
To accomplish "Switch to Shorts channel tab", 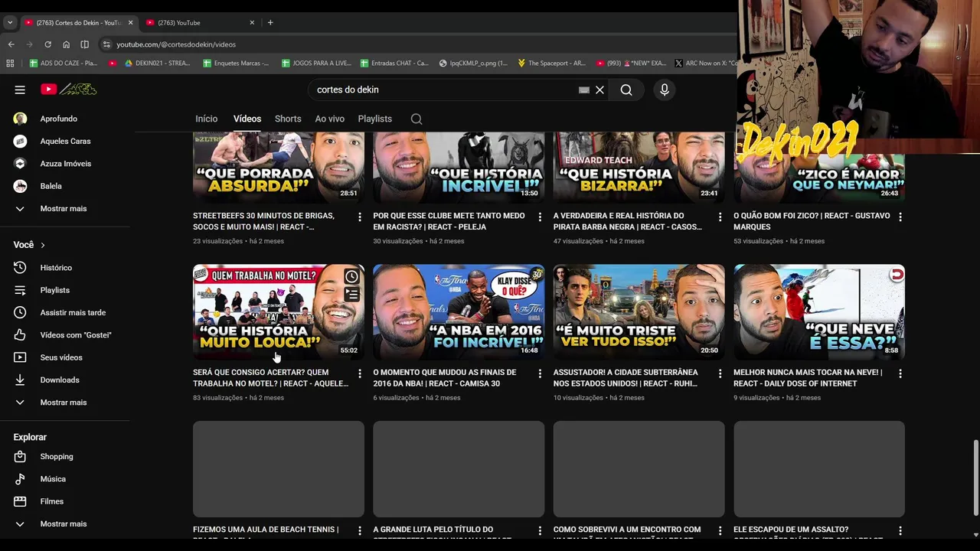I will 288,119.
